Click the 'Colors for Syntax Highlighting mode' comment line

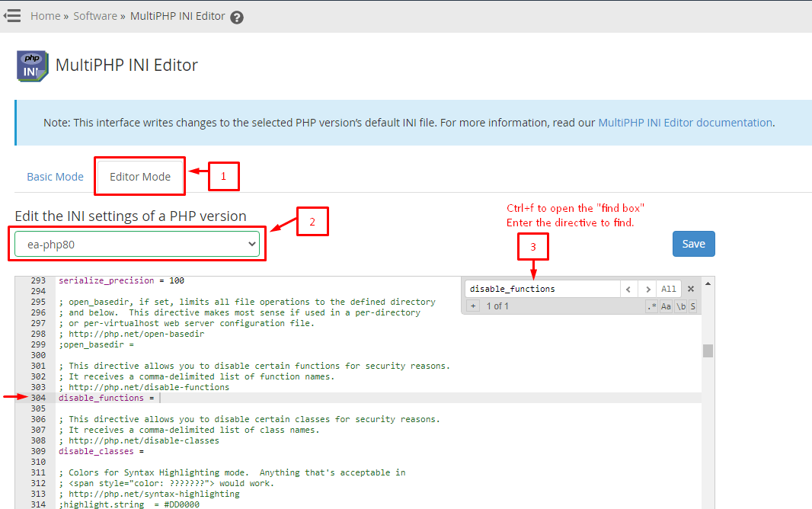pyautogui.click(x=232, y=472)
